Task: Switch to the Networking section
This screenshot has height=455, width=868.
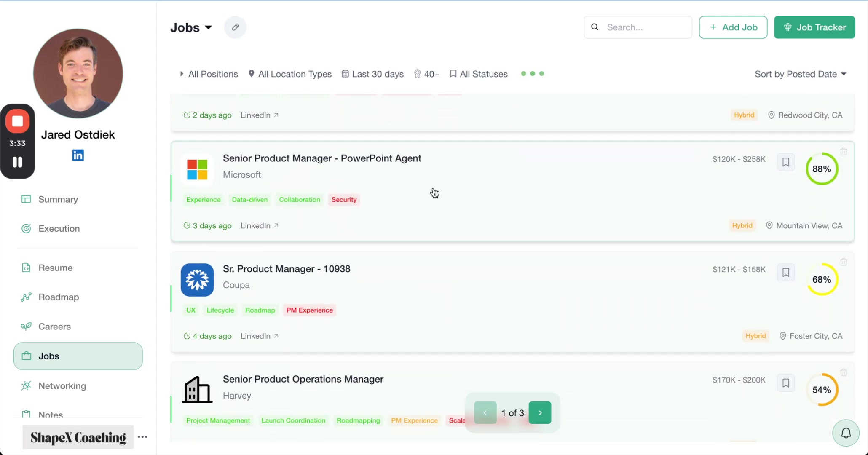Action: pyautogui.click(x=62, y=385)
